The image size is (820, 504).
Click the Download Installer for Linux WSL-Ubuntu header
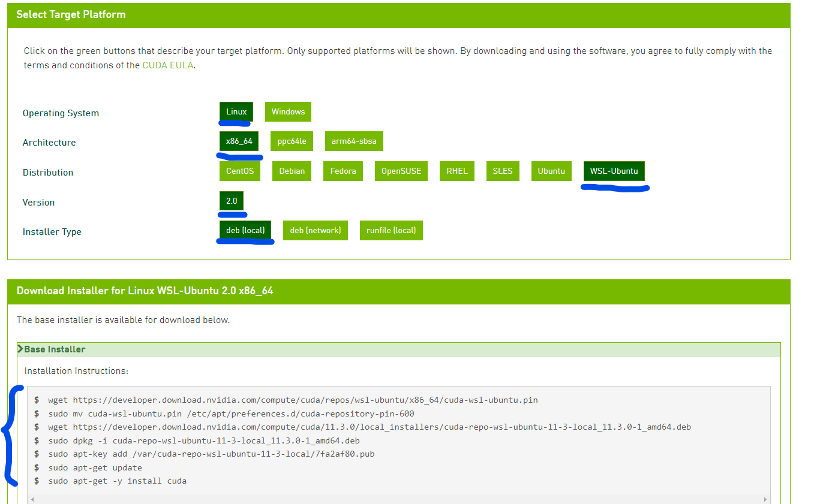click(399, 291)
